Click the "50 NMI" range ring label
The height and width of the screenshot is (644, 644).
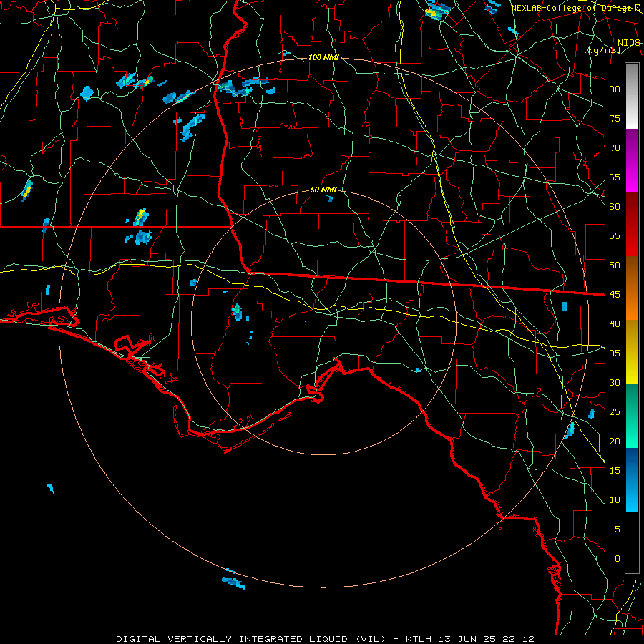323,190
